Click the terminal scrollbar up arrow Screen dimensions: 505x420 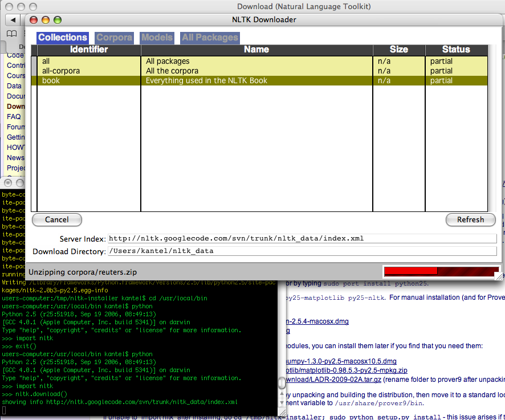coord(282,393)
